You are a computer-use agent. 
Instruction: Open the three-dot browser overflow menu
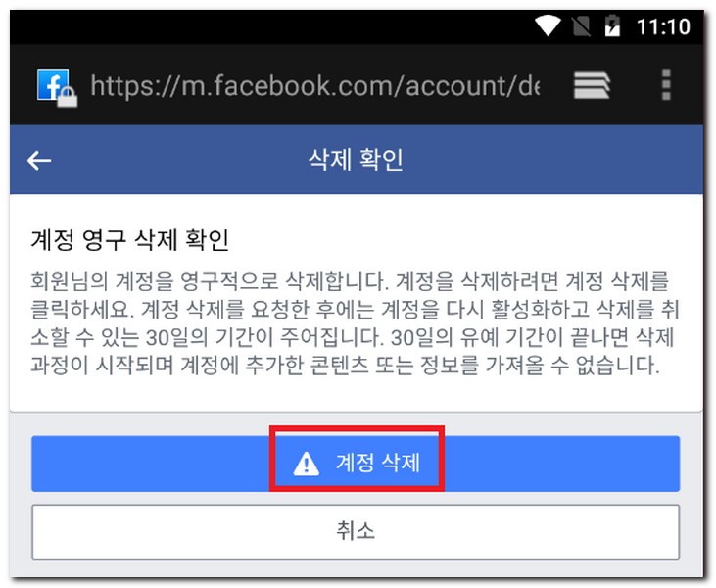666,84
